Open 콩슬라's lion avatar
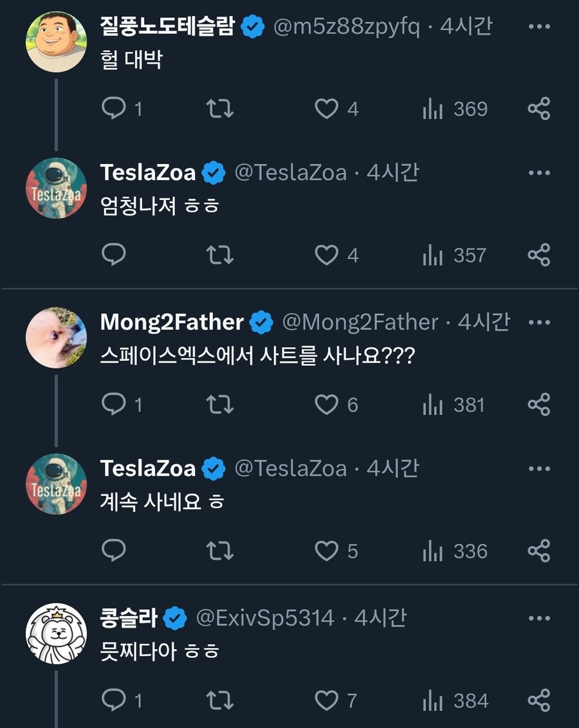This screenshot has height=728, width=579. click(56, 633)
